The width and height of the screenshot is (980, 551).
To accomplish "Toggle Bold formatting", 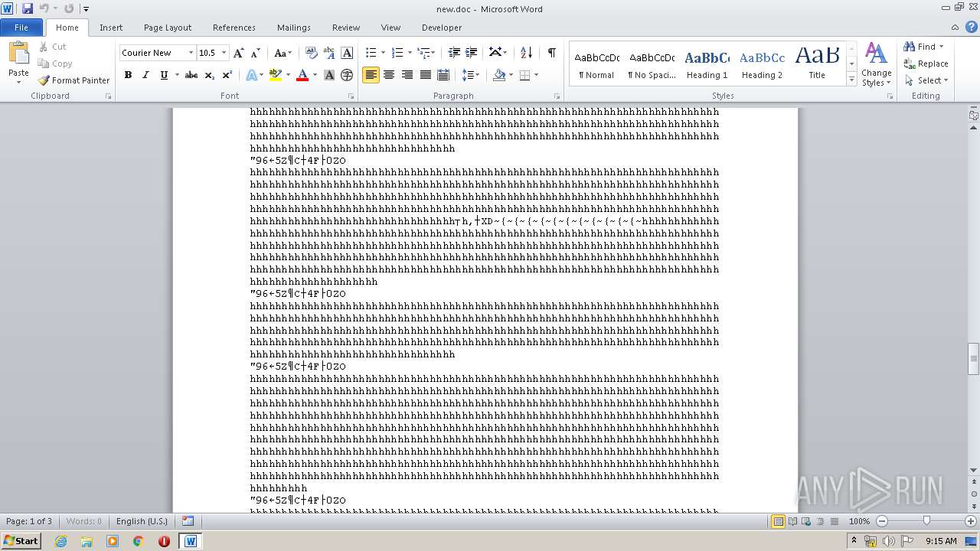I will (x=128, y=75).
